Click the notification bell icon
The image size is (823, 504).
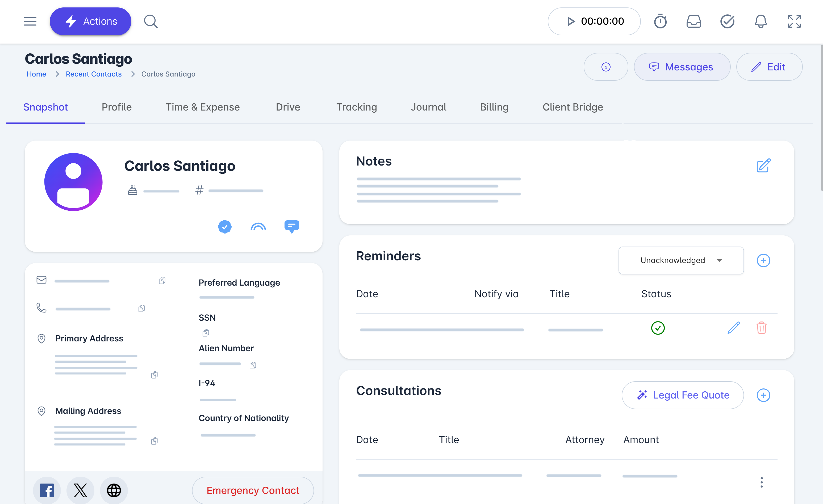click(761, 21)
